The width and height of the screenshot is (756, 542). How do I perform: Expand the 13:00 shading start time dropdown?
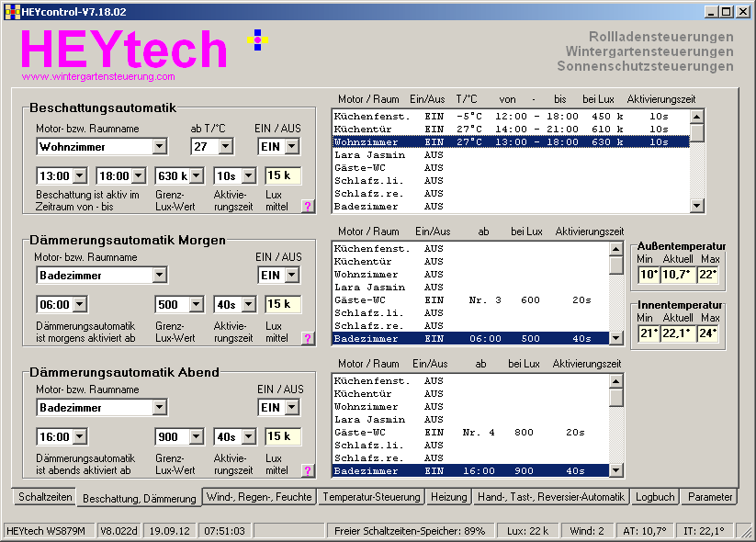(x=80, y=176)
